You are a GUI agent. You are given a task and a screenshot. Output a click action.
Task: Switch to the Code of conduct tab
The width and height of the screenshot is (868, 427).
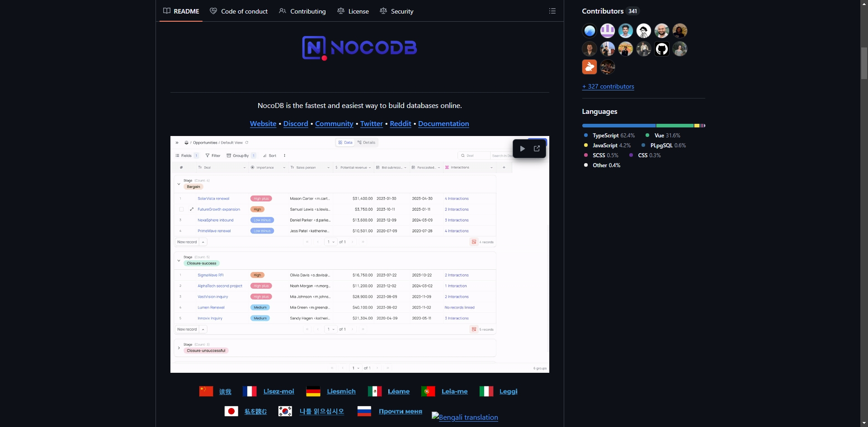coord(239,11)
